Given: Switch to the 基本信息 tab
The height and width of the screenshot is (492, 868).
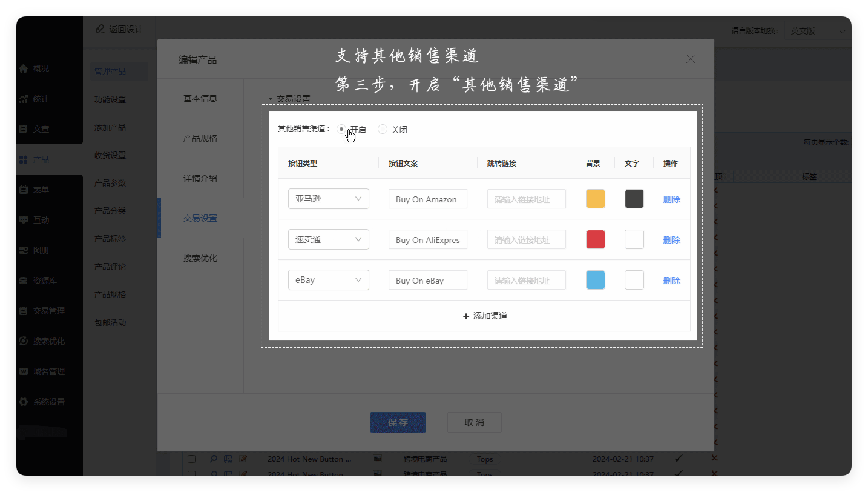Looking at the screenshot, I should [x=200, y=98].
